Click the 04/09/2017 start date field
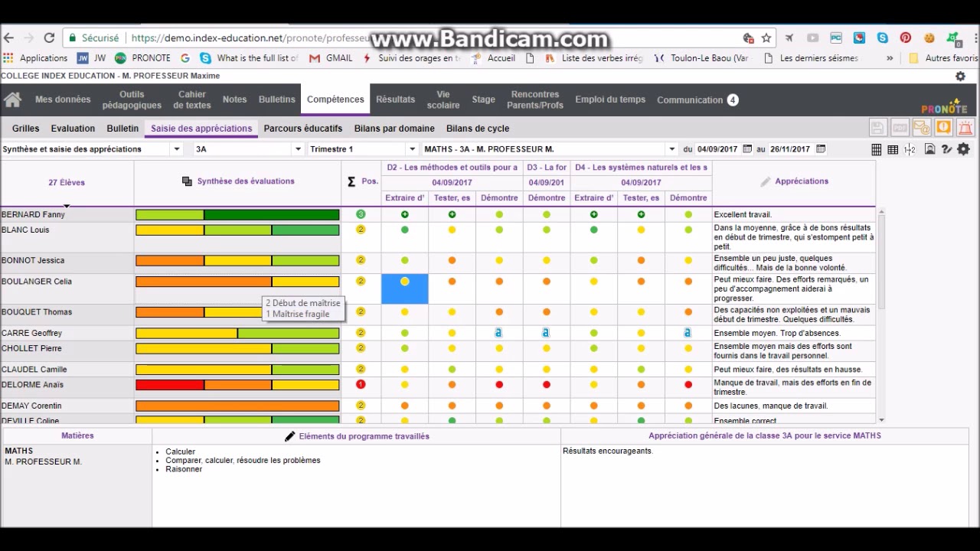This screenshot has width=980, height=551. pyautogui.click(x=717, y=149)
